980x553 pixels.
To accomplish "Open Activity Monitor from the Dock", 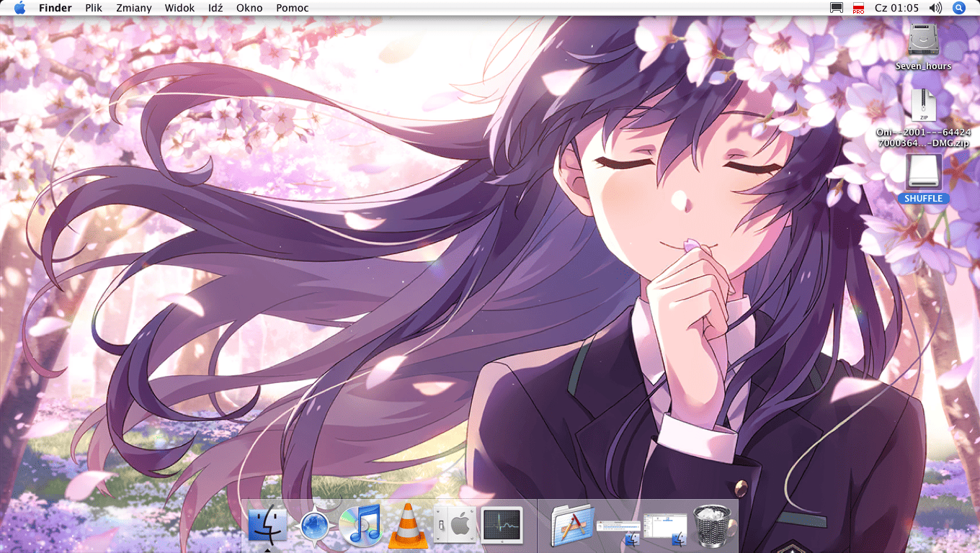I will [x=502, y=526].
